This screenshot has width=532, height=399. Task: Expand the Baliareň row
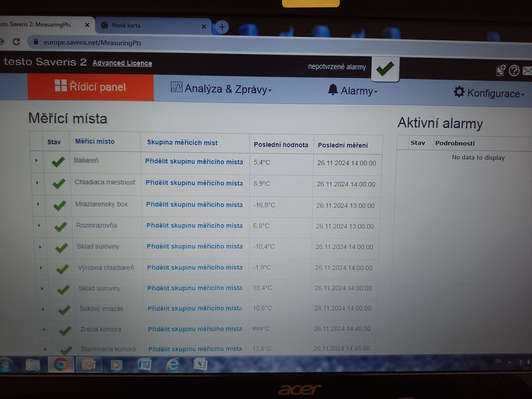point(36,160)
